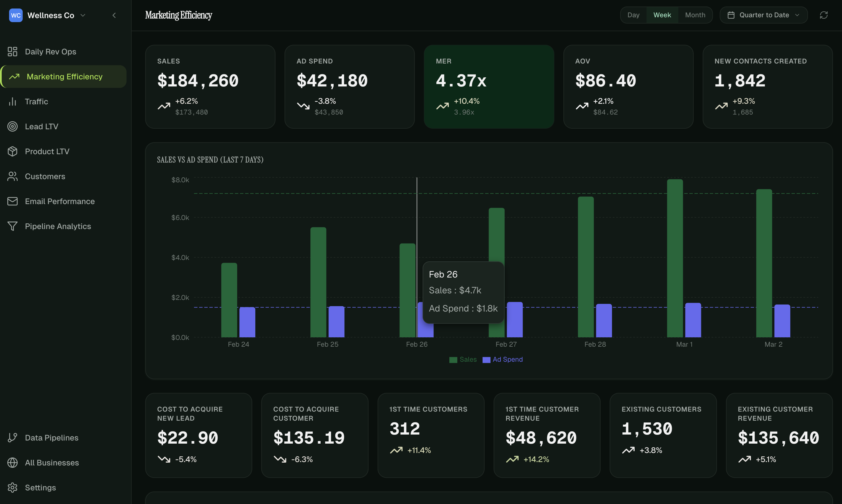This screenshot has width=842, height=504.
Task: Click the Email Performance envelope icon
Action: click(12, 201)
